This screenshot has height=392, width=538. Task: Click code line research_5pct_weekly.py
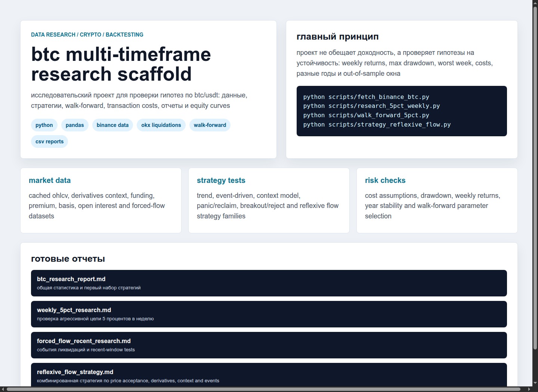pos(371,106)
